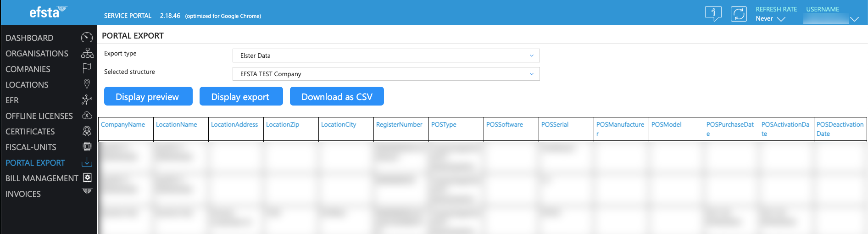The height and width of the screenshot is (234, 868).
Task: Open the Export type dropdown
Action: click(x=386, y=56)
